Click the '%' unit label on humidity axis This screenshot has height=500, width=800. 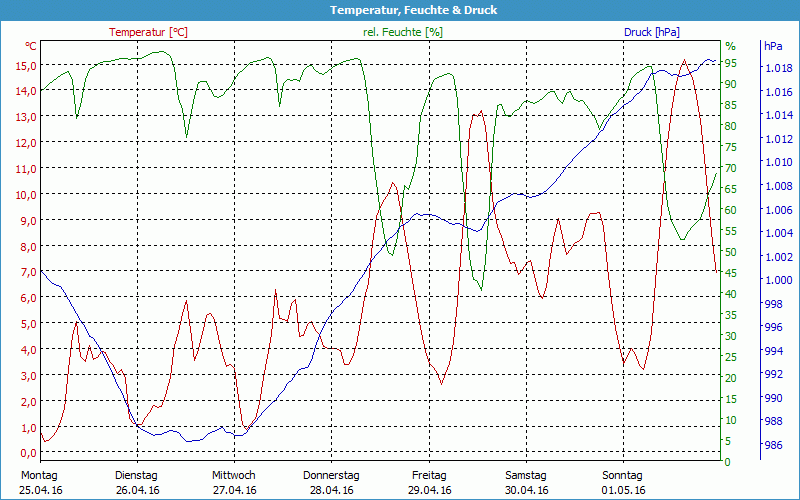coord(731,46)
